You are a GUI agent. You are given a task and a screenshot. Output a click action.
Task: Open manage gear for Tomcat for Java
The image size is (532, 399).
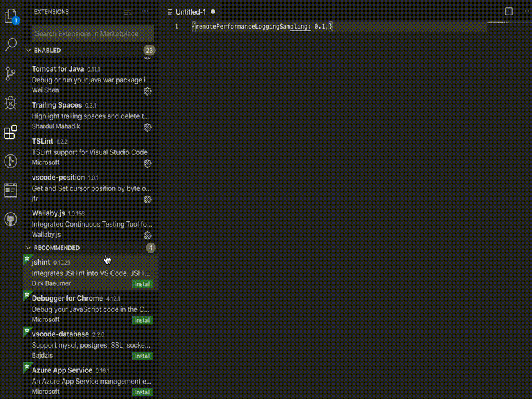tap(147, 91)
